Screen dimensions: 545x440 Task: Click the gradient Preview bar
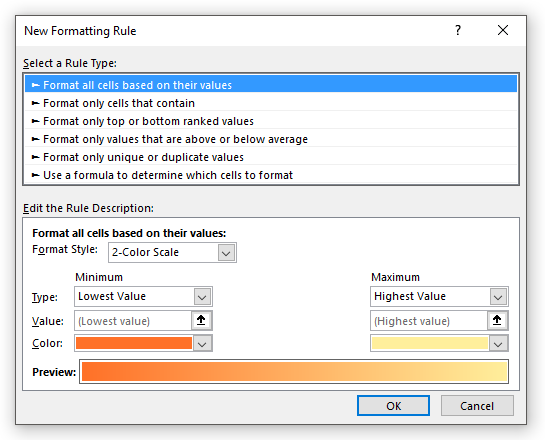[x=294, y=372]
